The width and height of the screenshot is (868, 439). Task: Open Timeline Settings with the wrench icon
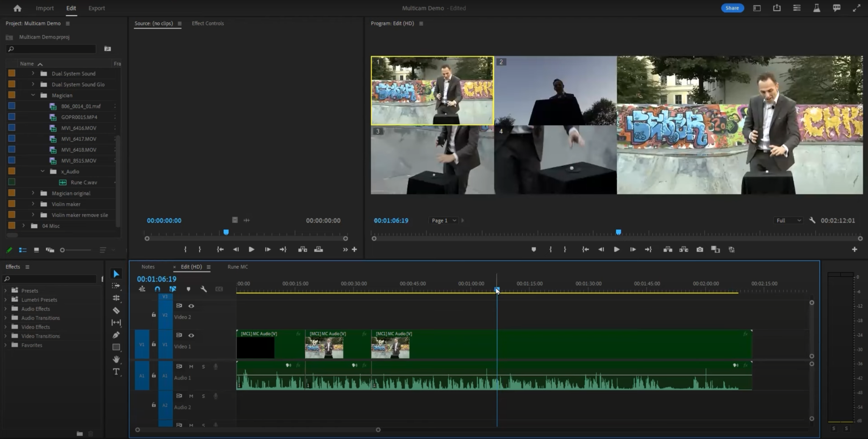click(204, 289)
